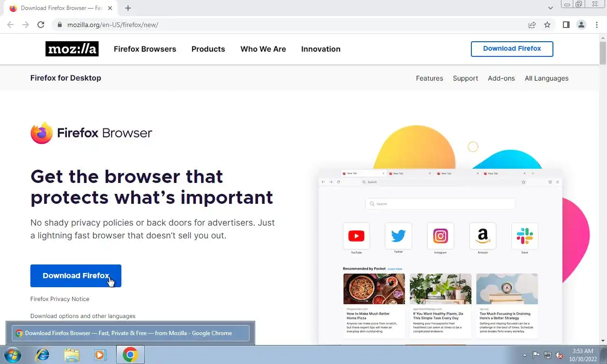The image size is (607, 364).
Task: Open the Chrome three-dot menu
Action: tap(597, 25)
